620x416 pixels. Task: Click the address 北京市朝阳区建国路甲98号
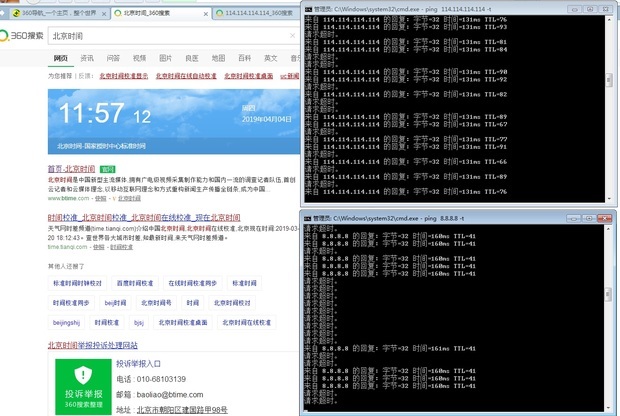point(182,410)
